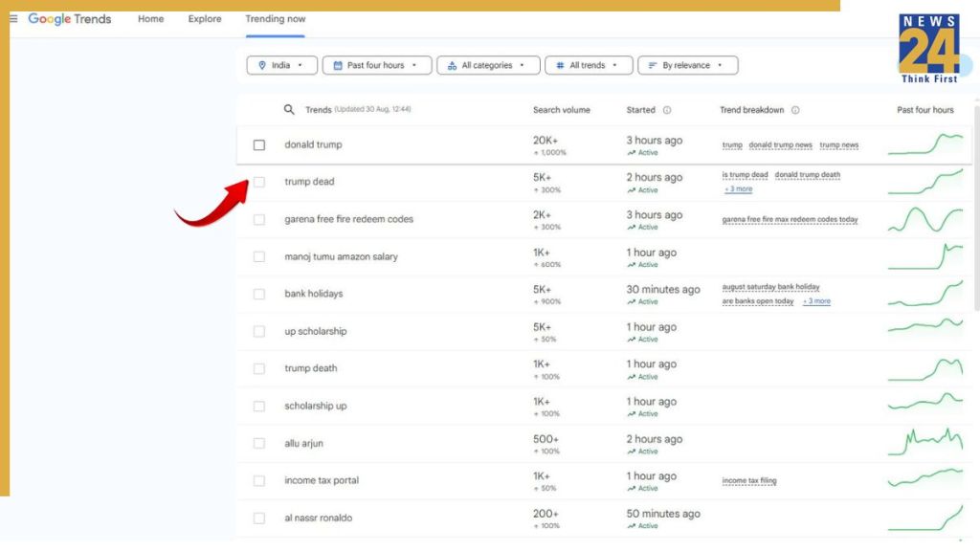Viewport: 980px width, 551px height.
Task: Click info icon next to Started column
Action: [667, 110]
